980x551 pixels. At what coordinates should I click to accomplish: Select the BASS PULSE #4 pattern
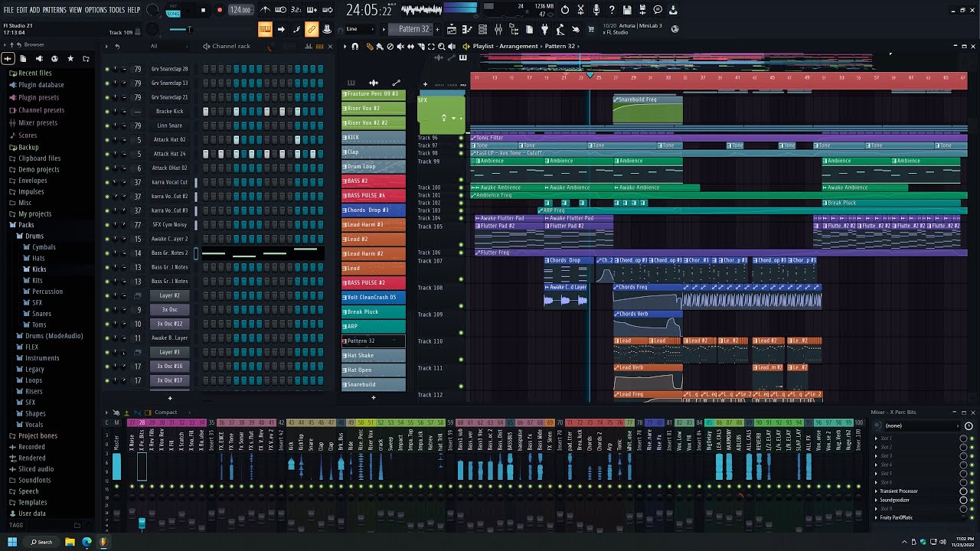tap(373, 195)
